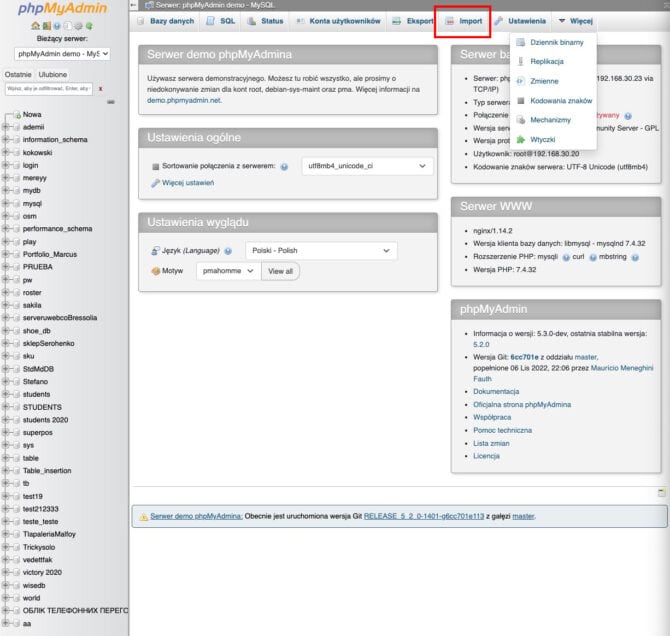Open the pmahomme theme dropdown

pyautogui.click(x=228, y=271)
